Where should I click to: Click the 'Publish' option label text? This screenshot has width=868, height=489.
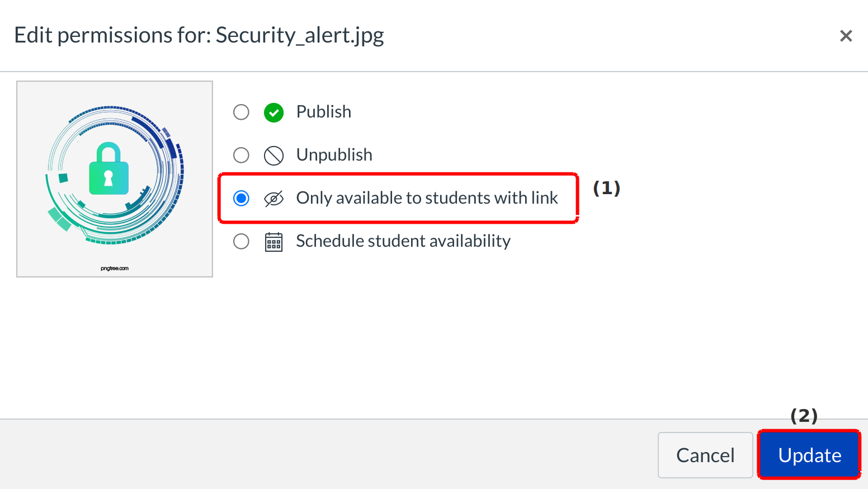323,112
